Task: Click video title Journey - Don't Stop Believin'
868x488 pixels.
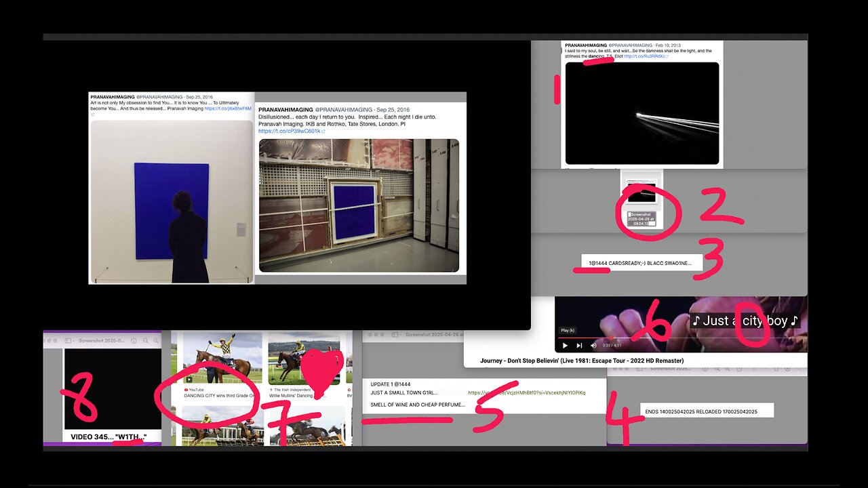Action: click(582, 361)
